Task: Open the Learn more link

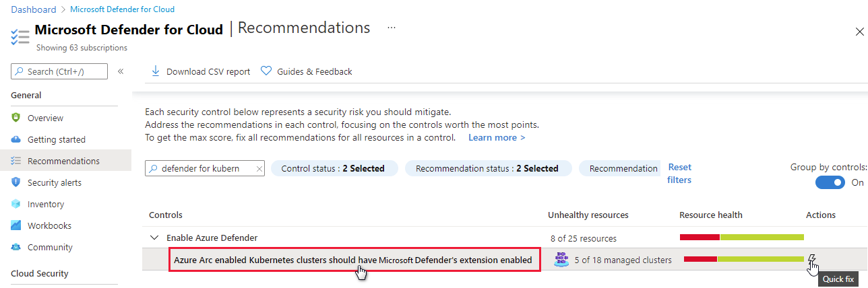Action: 497,137
